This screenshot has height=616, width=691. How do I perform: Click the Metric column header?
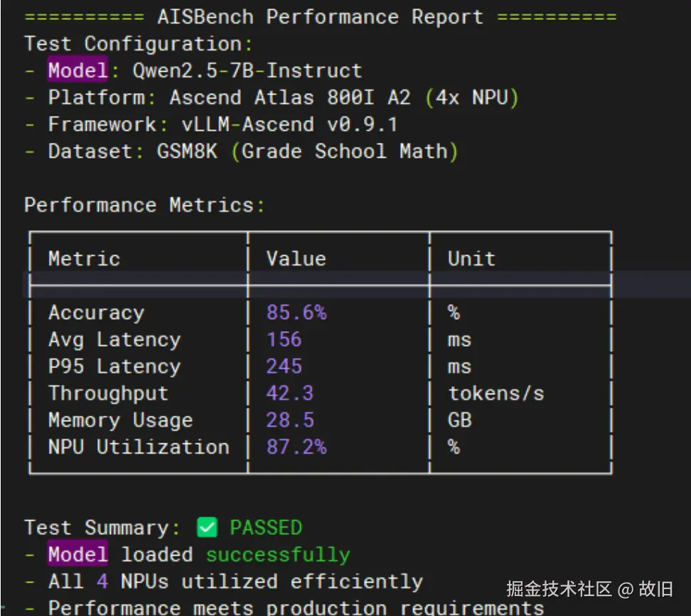[x=84, y=259]
